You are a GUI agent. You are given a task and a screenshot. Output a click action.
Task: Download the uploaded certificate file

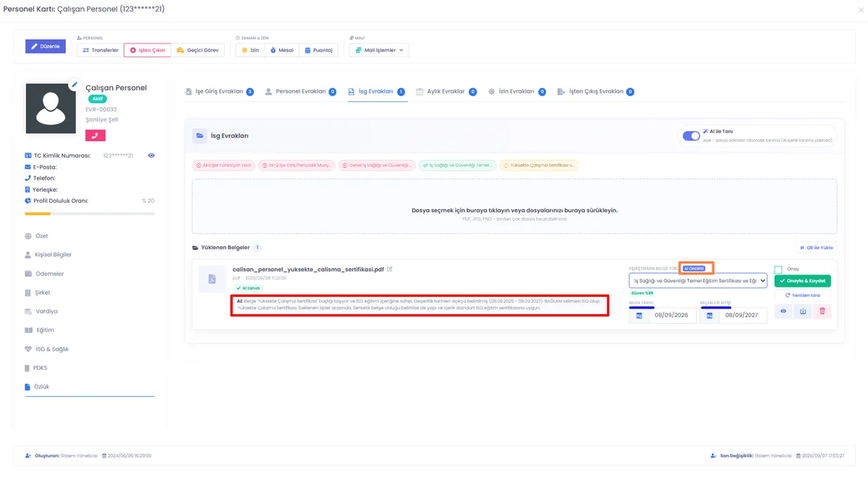[x=802, y=311]
